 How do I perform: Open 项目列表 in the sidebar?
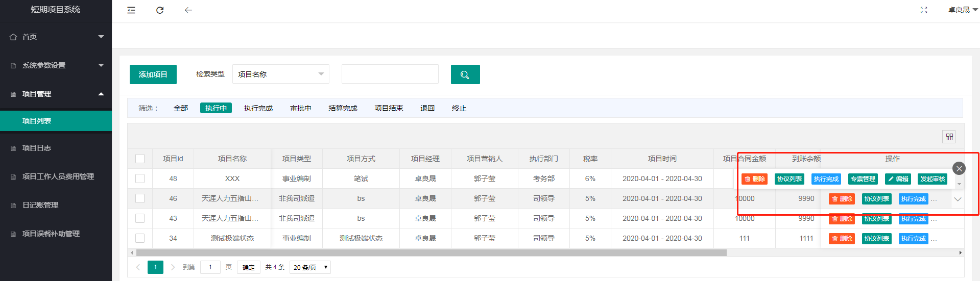pos(56,121)
